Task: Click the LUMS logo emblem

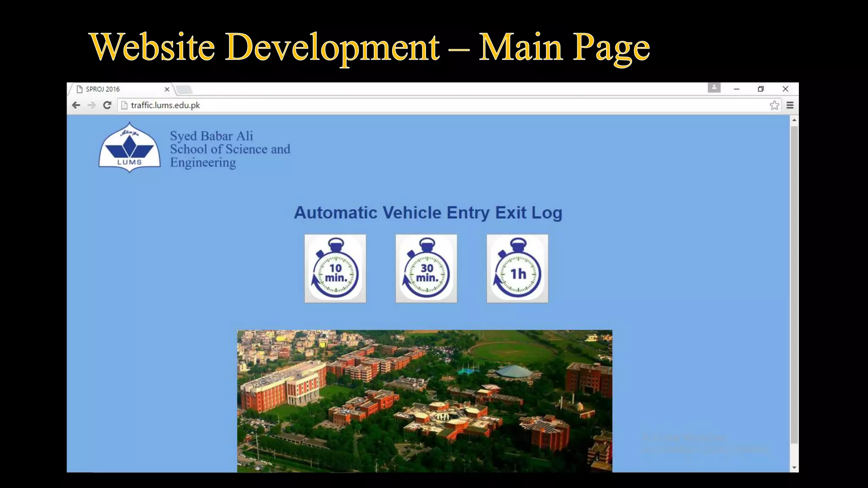Action: [x=129, y=148]
